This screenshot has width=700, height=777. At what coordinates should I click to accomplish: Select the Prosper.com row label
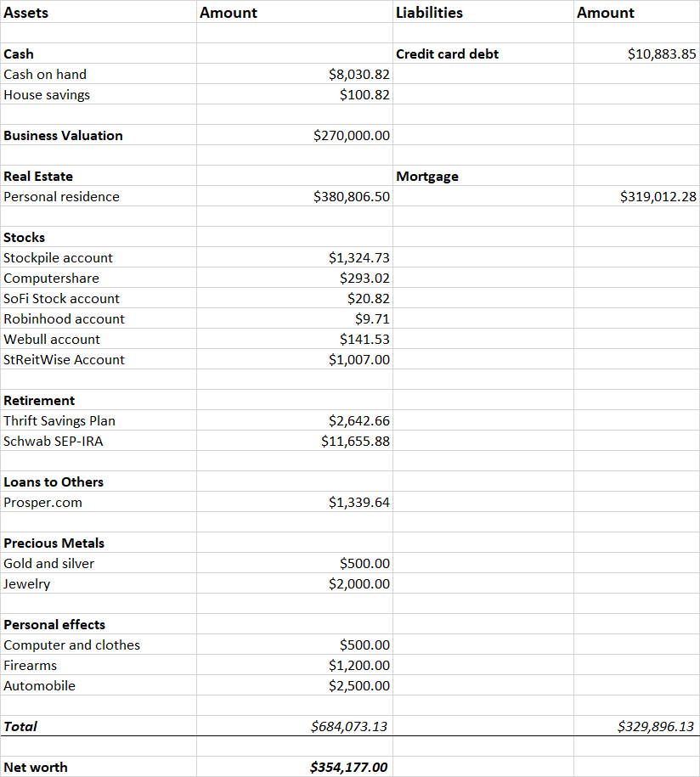coord(42,503)
